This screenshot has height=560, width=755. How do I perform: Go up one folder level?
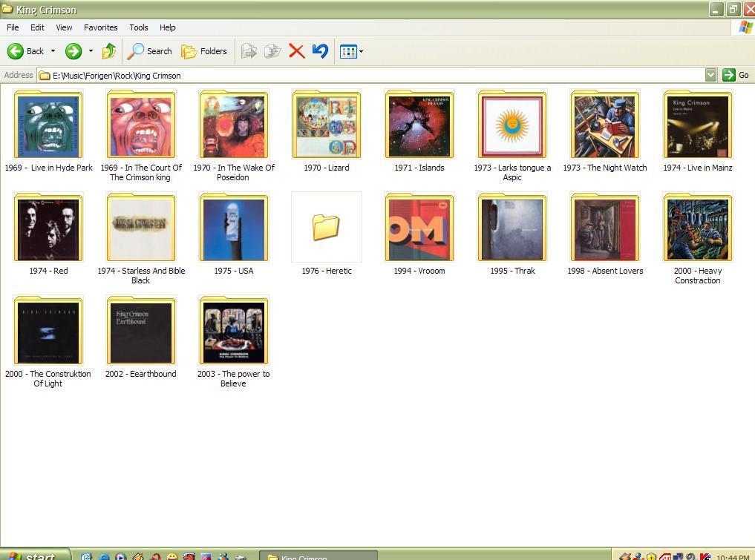[109, 51]
